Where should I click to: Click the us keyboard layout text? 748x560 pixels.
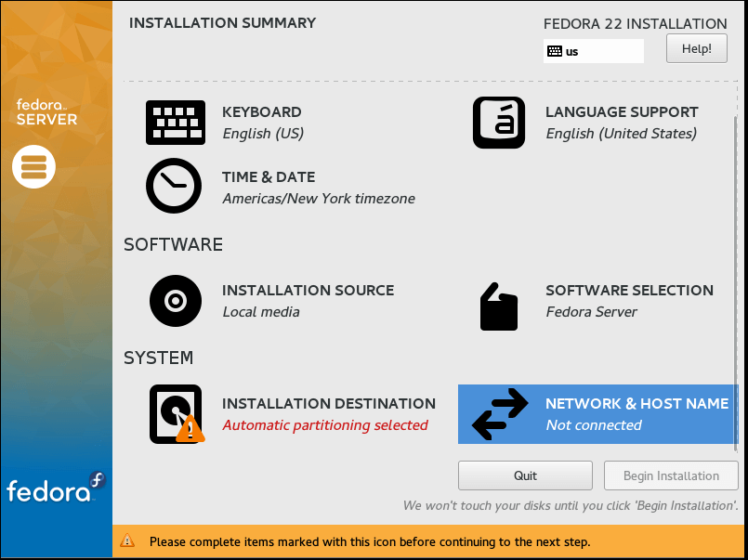coord(572,51)
